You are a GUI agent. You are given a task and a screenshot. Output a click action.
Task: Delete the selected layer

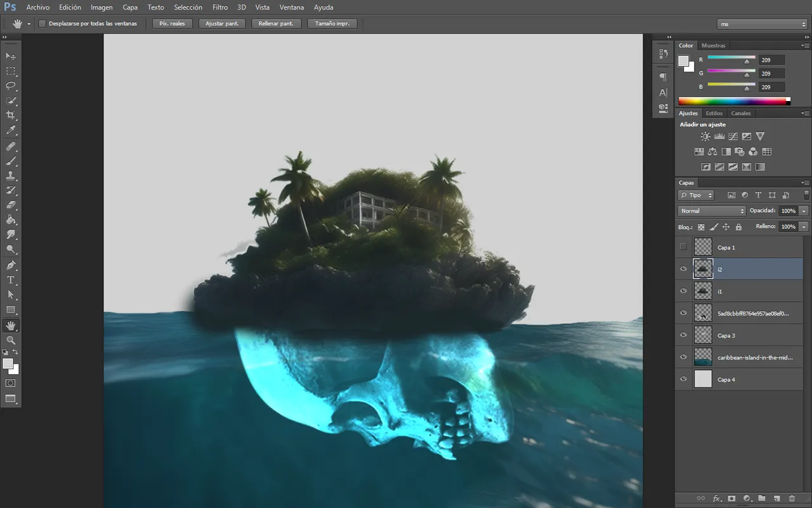[792, 499]
